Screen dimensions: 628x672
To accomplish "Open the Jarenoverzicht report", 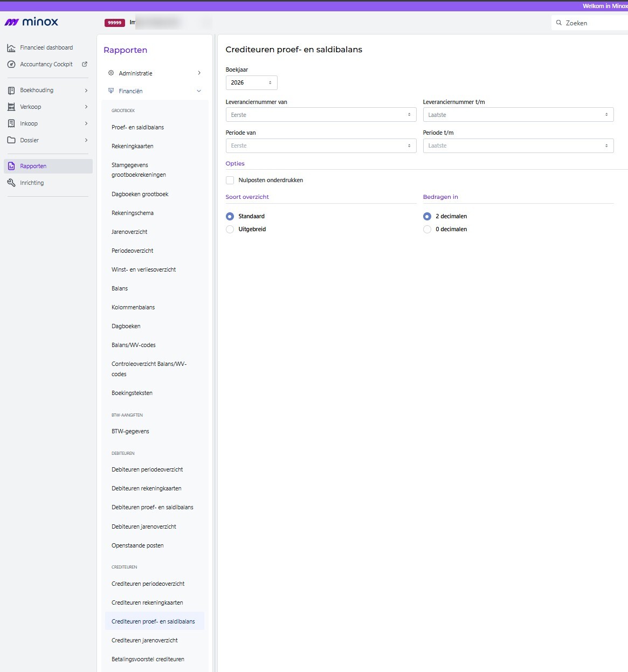I will coord(129,232).
